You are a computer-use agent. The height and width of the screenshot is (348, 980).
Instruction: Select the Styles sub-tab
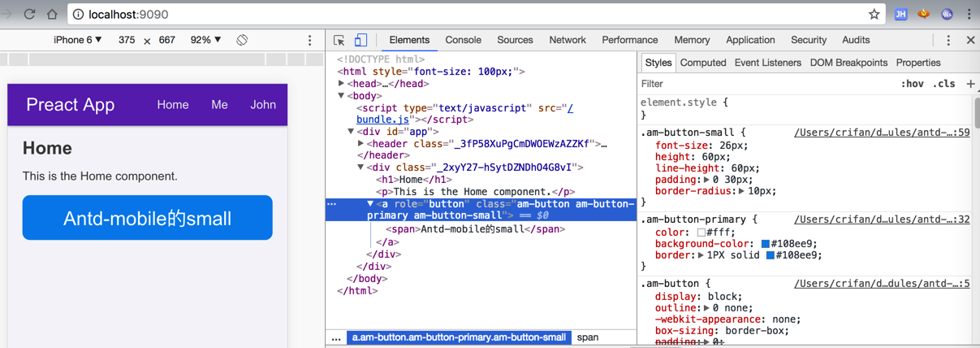(658, 63)
